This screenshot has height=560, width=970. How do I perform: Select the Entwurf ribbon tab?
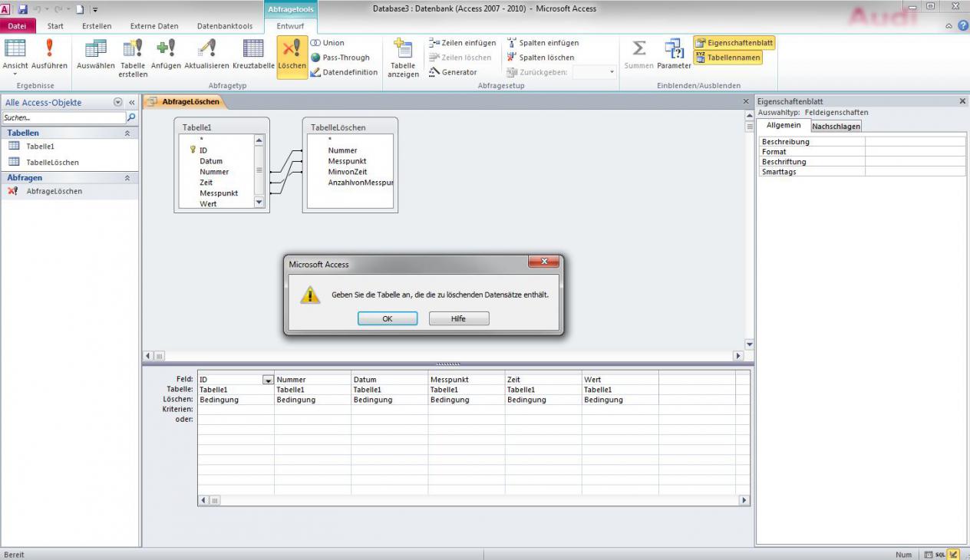point(290,26)
